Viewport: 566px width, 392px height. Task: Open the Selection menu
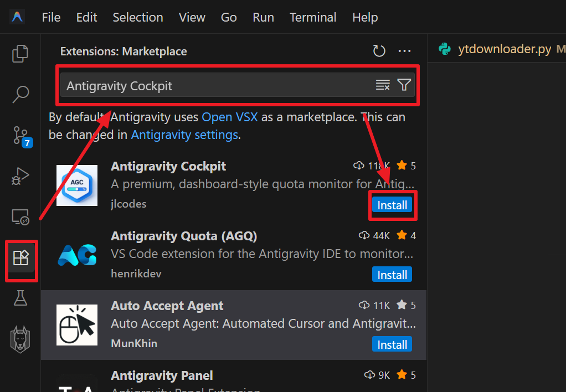(x=137, y=17)
